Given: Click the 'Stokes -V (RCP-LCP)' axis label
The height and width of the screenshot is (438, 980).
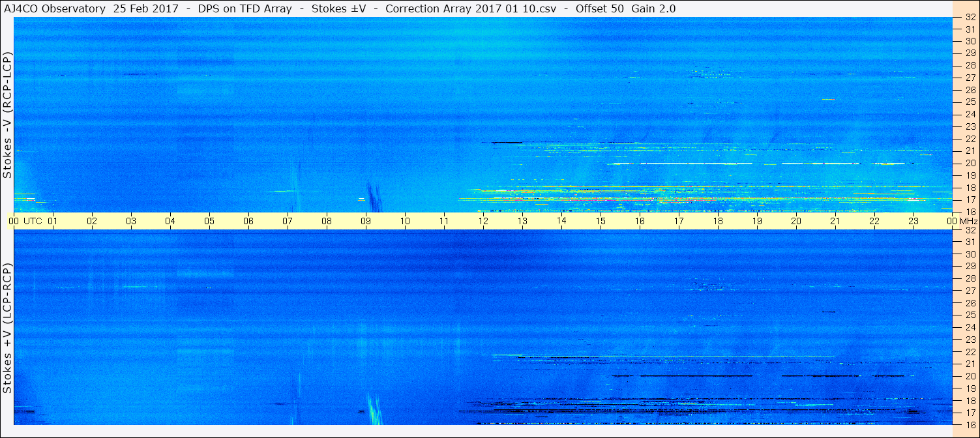Looking at the screenshot, I should [x=7, y=115].
